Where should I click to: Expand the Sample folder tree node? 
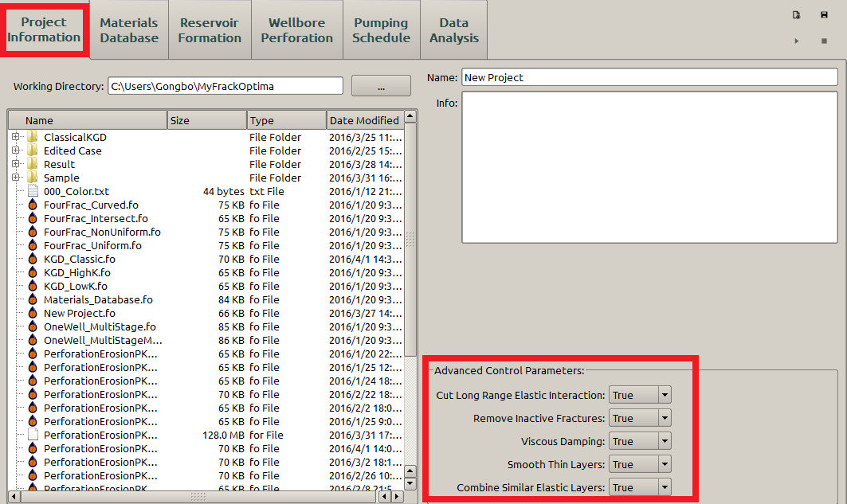click(15, 177)
